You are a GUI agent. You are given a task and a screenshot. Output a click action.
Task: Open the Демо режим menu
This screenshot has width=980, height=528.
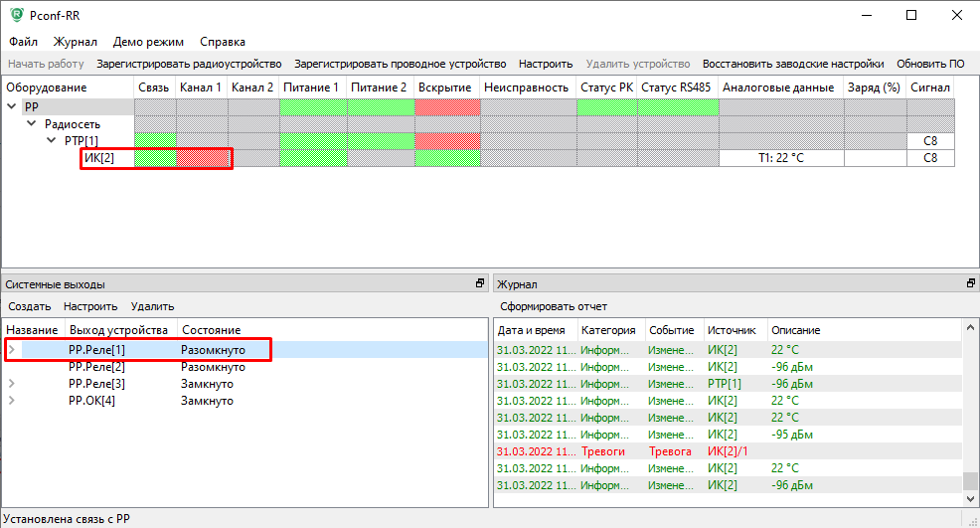148,42
